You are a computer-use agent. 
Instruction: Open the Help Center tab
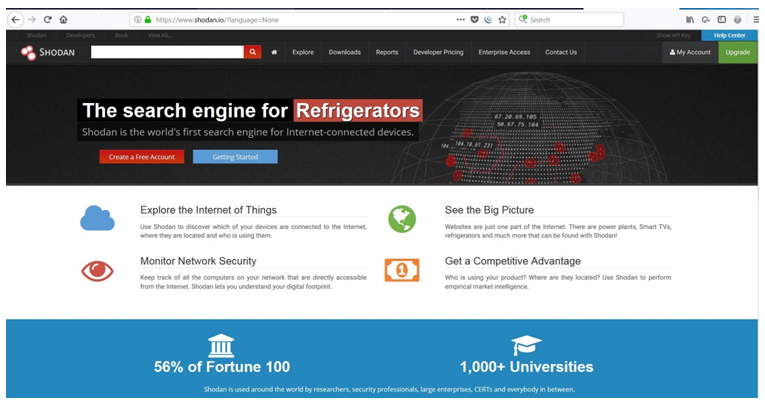click(729, 35)
